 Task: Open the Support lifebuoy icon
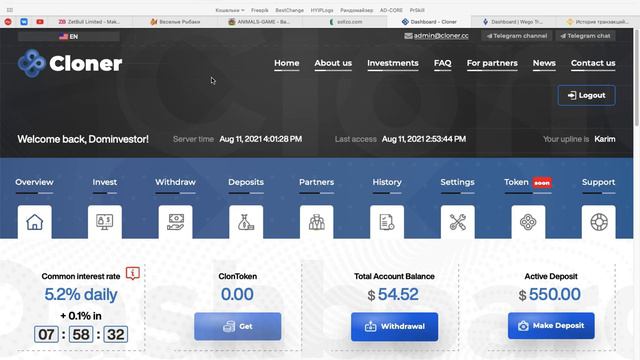click(x=599, y=222)
